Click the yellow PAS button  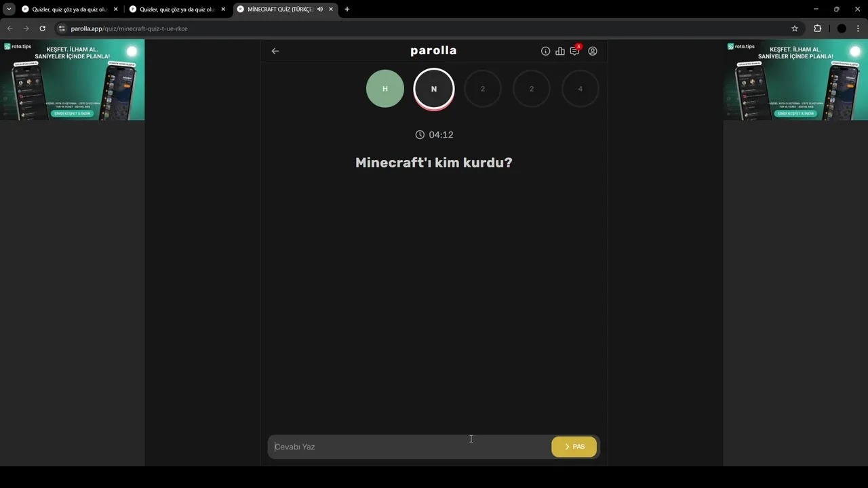tap(574, 447)
